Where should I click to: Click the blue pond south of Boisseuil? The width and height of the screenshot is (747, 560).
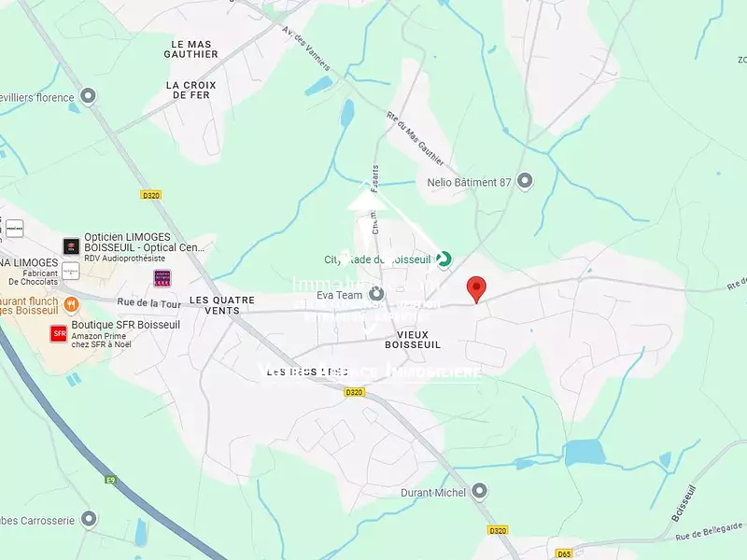point(585,453)
